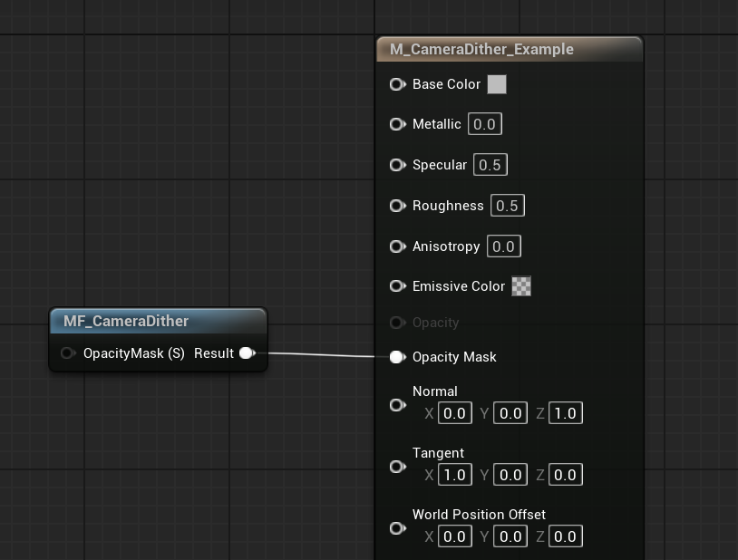Screen dimensions: 738x560
Task: Click the OpacityMask (S) input pin
Action: (x=68, y=353)
